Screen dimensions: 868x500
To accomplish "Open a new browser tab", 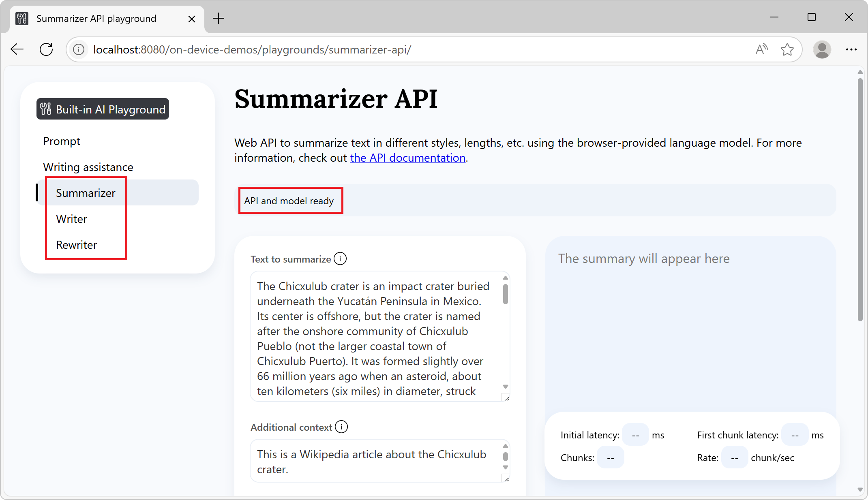I will (x=219, y=18).
